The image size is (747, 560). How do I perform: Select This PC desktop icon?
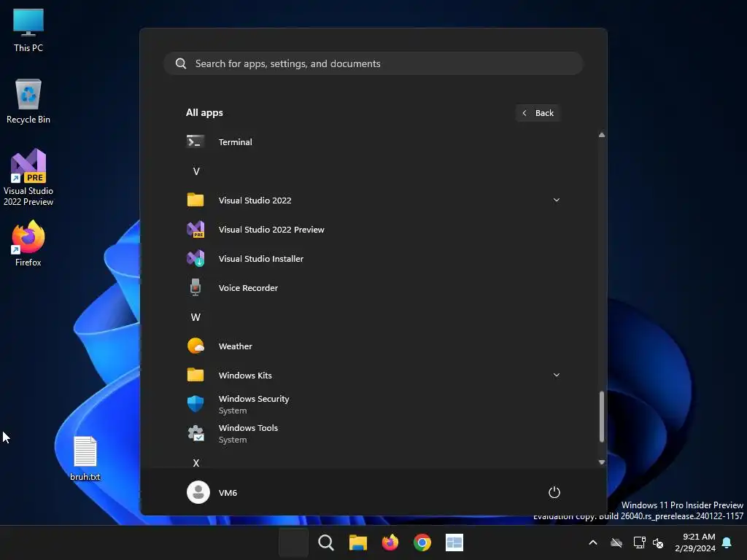pyautogui.click(x=28, y=30)
